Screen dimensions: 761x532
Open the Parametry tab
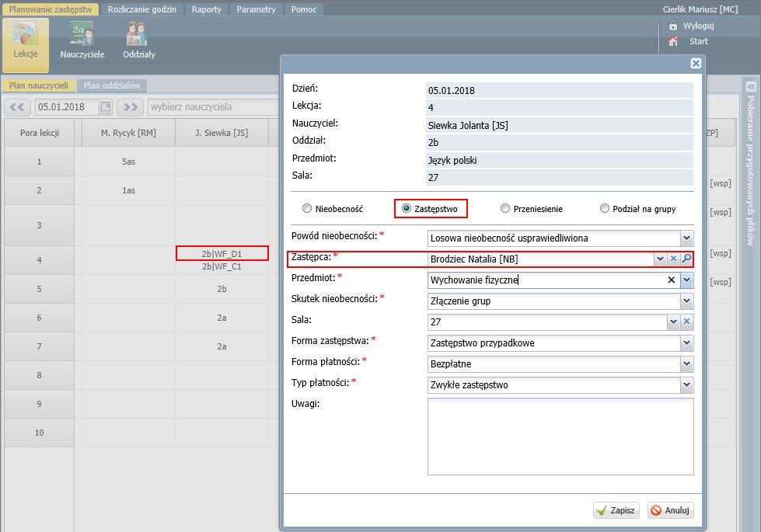[256, 9]
